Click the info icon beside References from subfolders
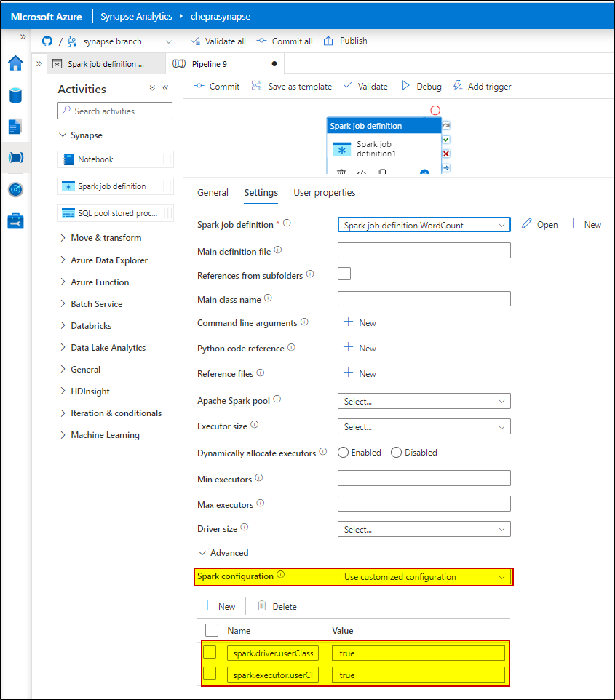 310,274
